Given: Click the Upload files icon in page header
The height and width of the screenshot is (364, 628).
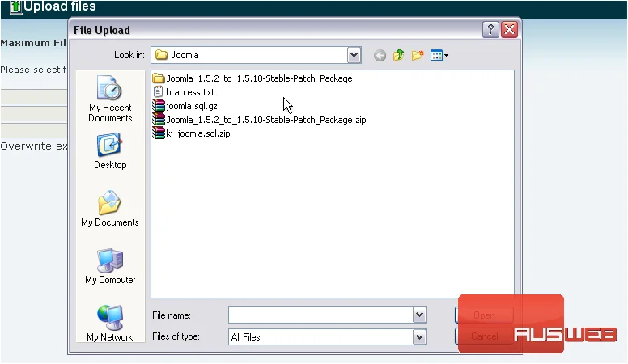Looking at the screenshot, I should (15, 6).
